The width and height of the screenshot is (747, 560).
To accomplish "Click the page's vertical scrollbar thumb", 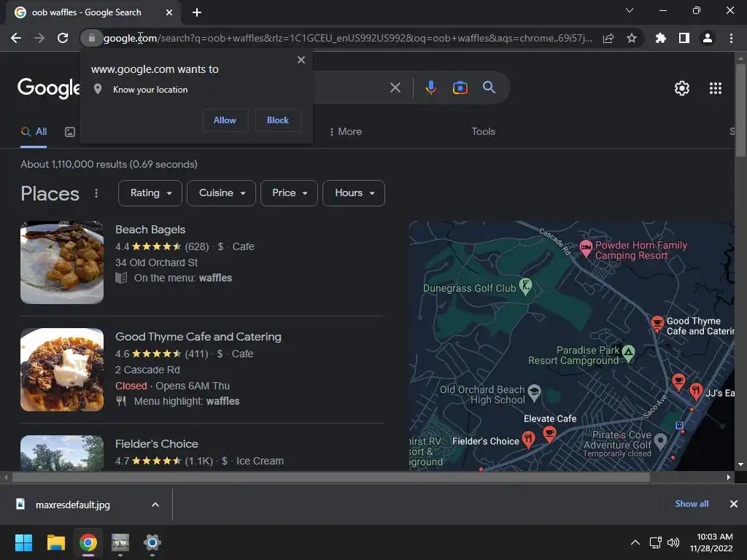I will coord(740,109).
